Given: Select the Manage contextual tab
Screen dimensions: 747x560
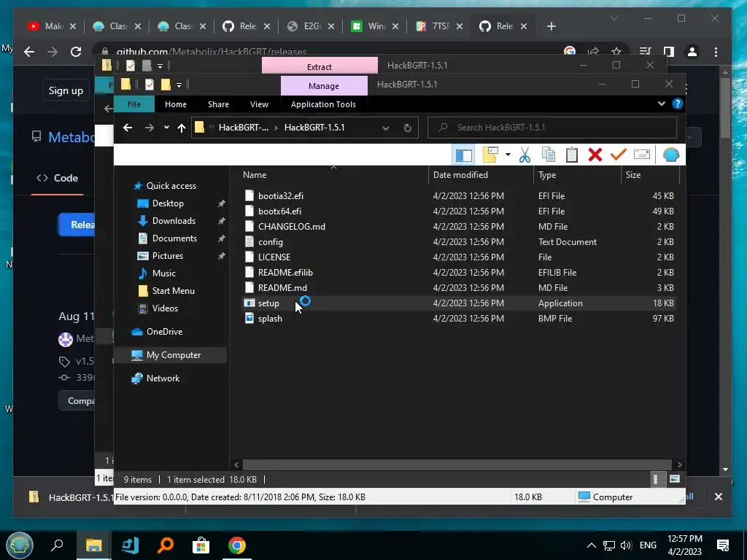Looking at the screenshot, I should point(324,86).
